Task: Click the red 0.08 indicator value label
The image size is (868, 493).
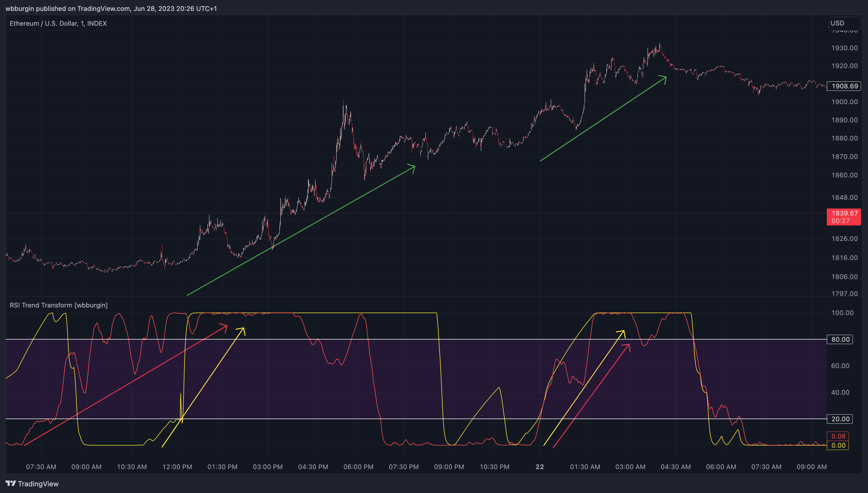Action: (838, 436)
